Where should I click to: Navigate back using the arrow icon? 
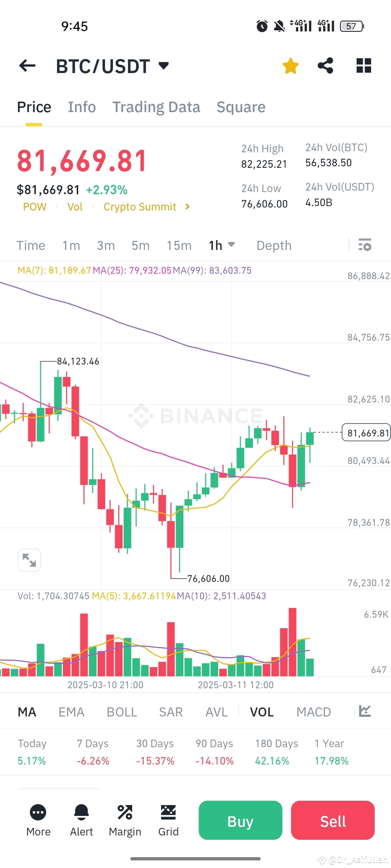26,65
